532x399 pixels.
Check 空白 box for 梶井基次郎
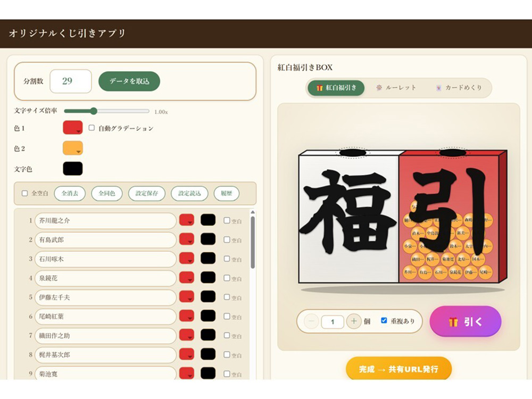227,354
